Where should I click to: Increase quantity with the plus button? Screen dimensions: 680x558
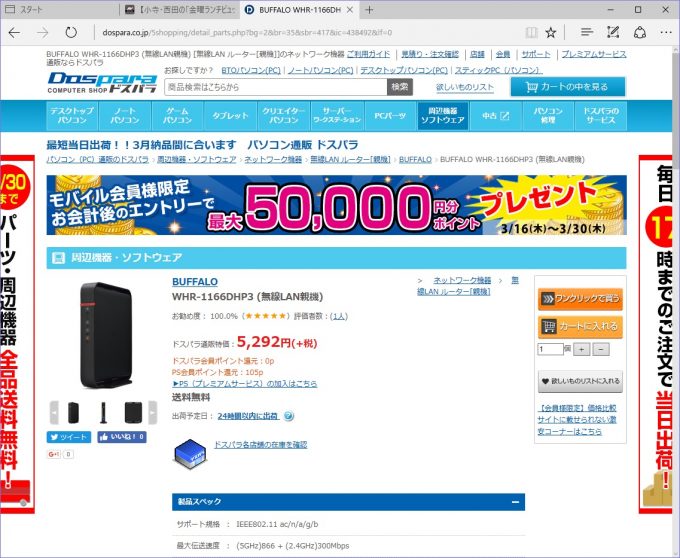(x=582, y=349)
